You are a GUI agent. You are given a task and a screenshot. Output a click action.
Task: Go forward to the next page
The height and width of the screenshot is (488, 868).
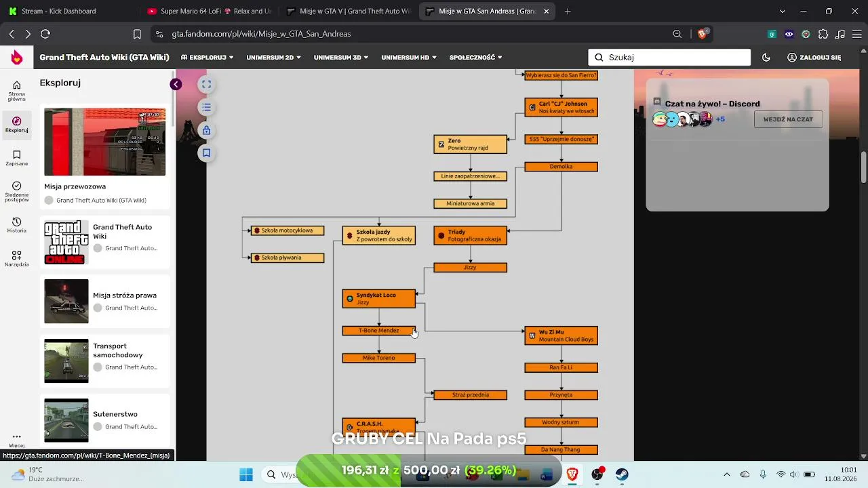click(x=28, y=34)
